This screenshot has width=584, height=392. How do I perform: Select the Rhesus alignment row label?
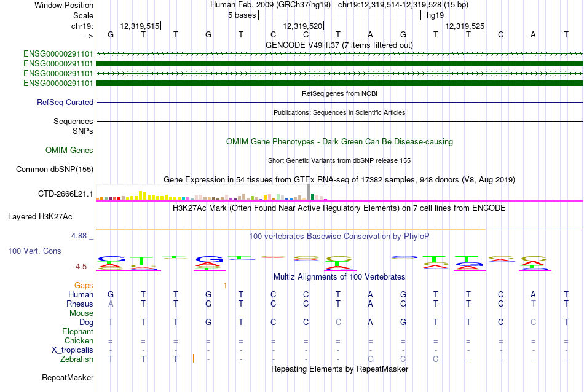(x=80, y=304)
